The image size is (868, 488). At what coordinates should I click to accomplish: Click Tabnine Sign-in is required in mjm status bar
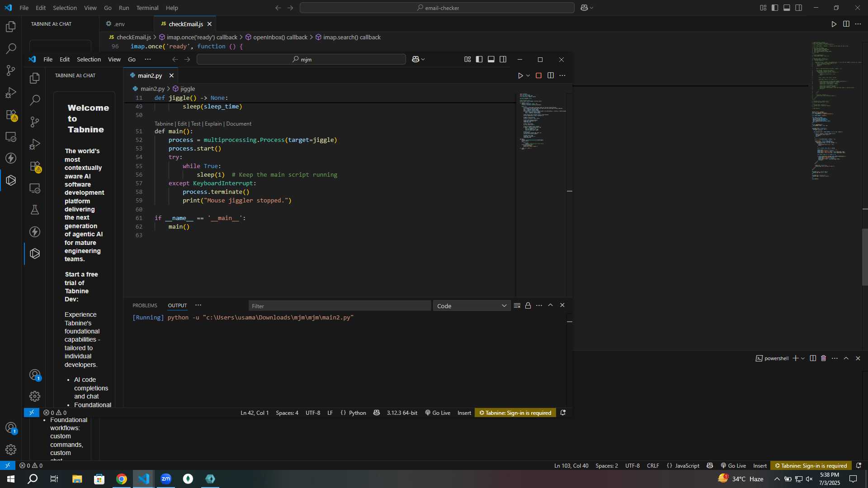[515, 413]
